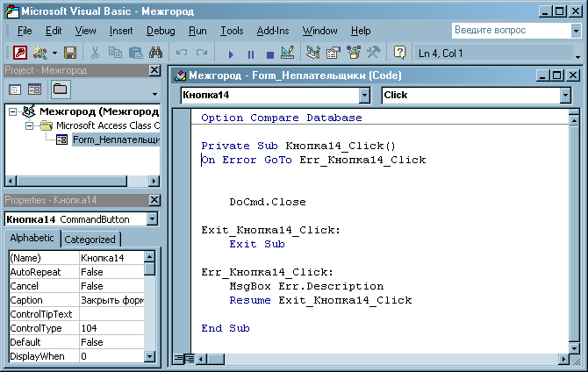Switch to Full Module View in the code window
588x372 pixels.
coord(190,359)
